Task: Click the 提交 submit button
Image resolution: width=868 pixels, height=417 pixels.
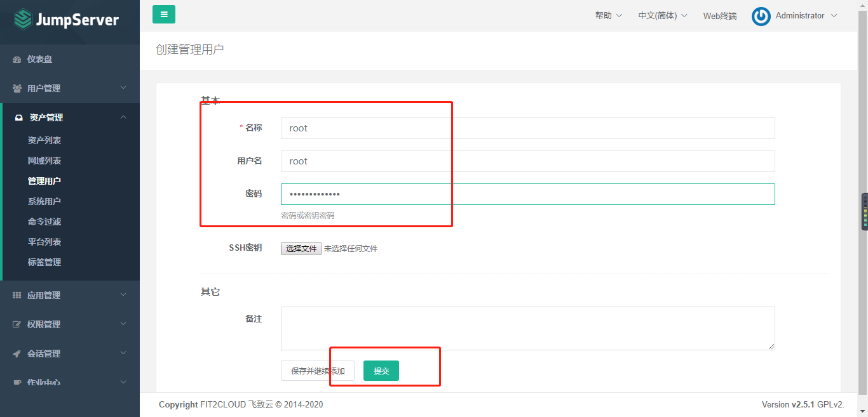Action: click(381, 371)
